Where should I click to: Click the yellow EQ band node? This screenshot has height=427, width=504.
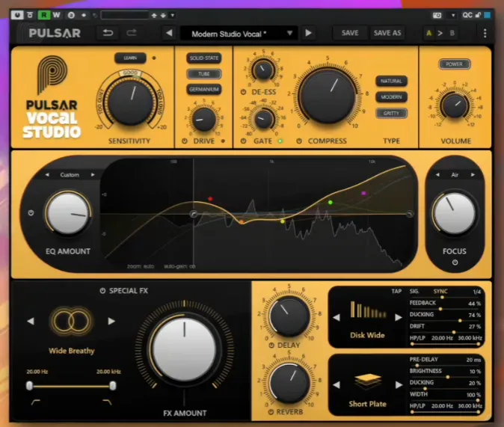[282, 221]
